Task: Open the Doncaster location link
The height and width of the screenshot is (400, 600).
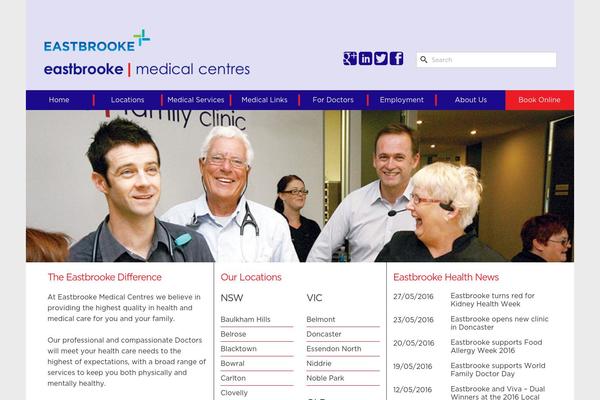Action: coord(324,334)
